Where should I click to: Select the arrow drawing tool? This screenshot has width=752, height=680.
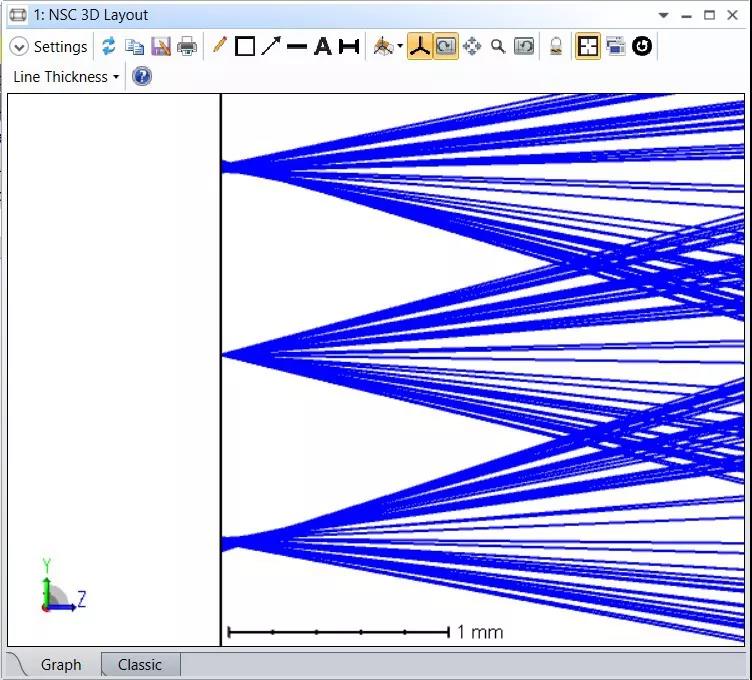pyautogui.click(x=271, y=47)
